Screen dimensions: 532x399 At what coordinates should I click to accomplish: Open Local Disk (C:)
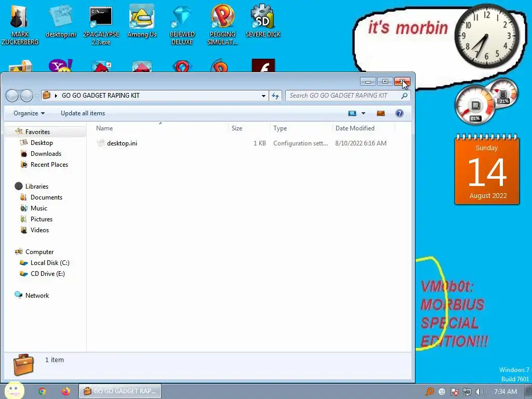(x=50, y=262)
